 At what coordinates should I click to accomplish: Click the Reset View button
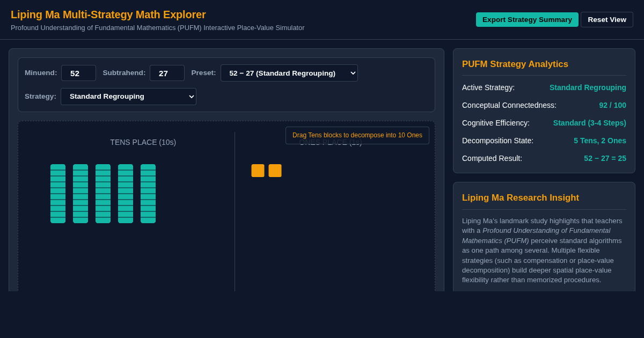[607, 20]
